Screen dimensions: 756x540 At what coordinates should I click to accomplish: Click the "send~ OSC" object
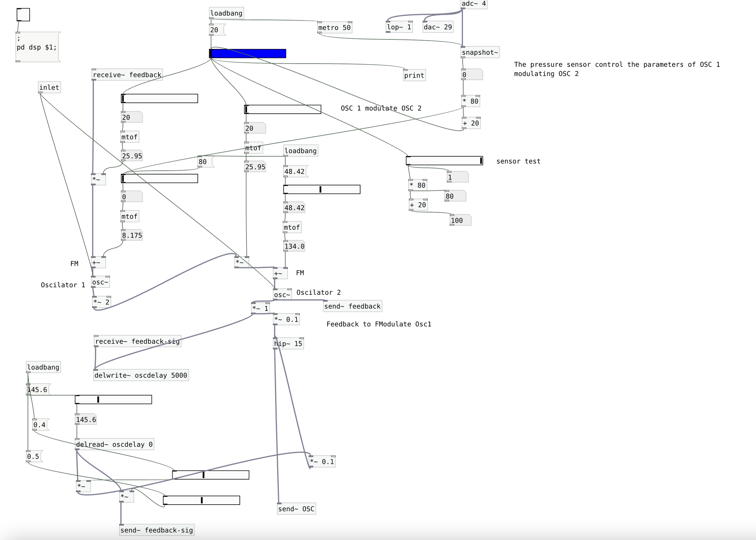[x=296, y=509]
